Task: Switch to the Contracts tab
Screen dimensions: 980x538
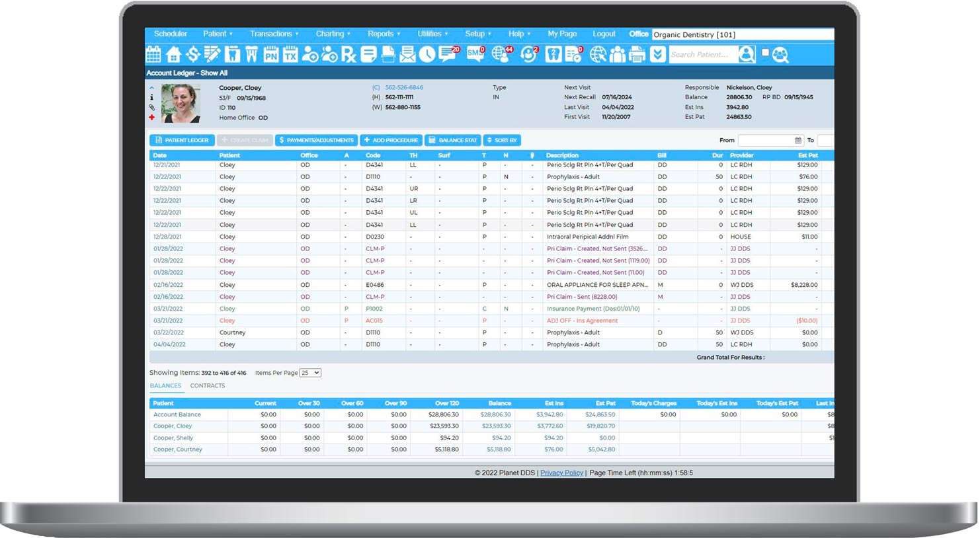Action: (208, 386)
